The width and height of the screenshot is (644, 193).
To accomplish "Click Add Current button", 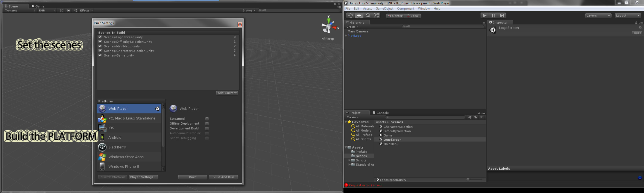I will click(227, 93).
